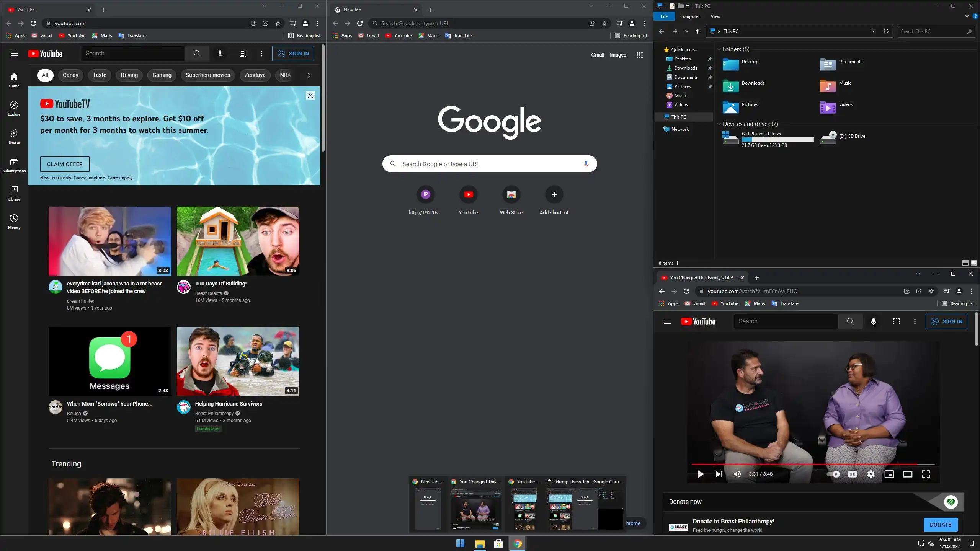Select the Gaming category chip

click(162, 75)
